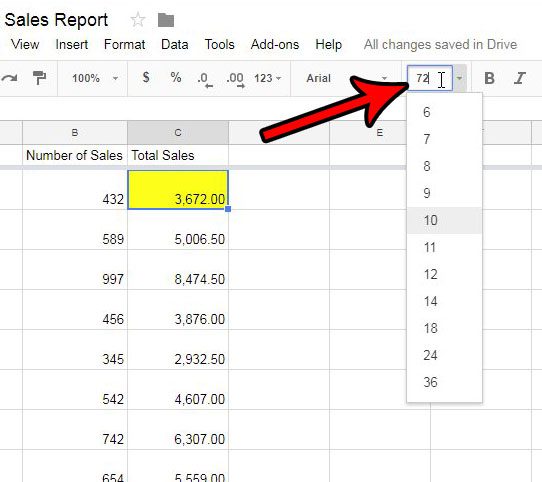Viewport: 542px width, 482px height.
Task: Select the yellow cell 3,672.00
Action: 178,189
